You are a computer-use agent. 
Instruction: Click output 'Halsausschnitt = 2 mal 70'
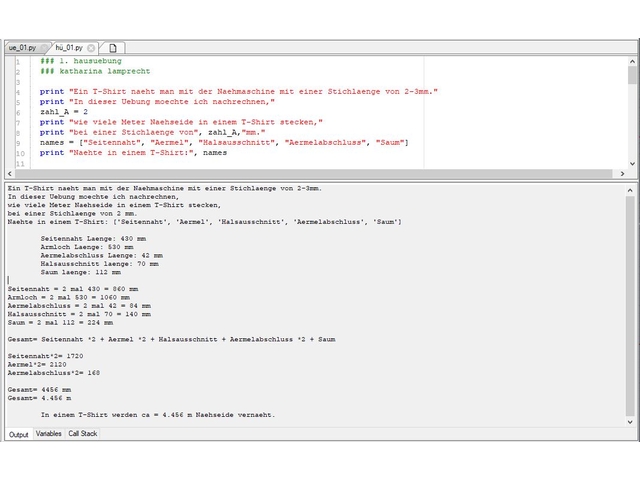tap(79, 314)
